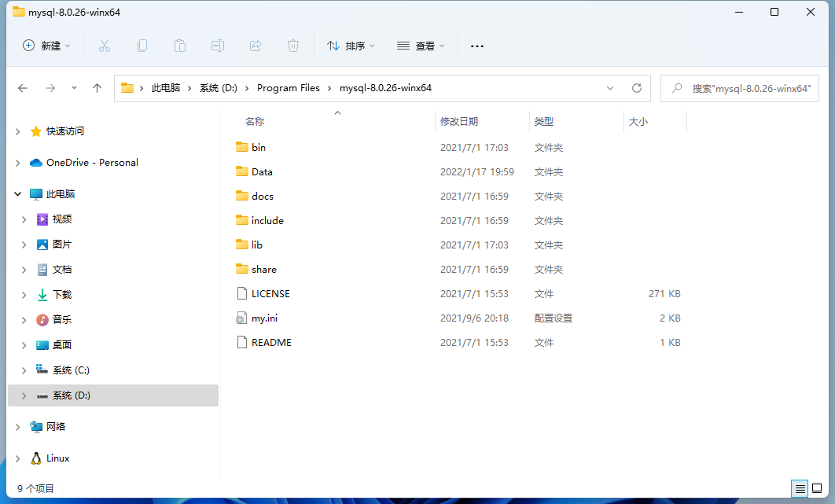835x504 pixels.
Task: Select Music (音乐) in sidebar
Action: pos(62,320)
